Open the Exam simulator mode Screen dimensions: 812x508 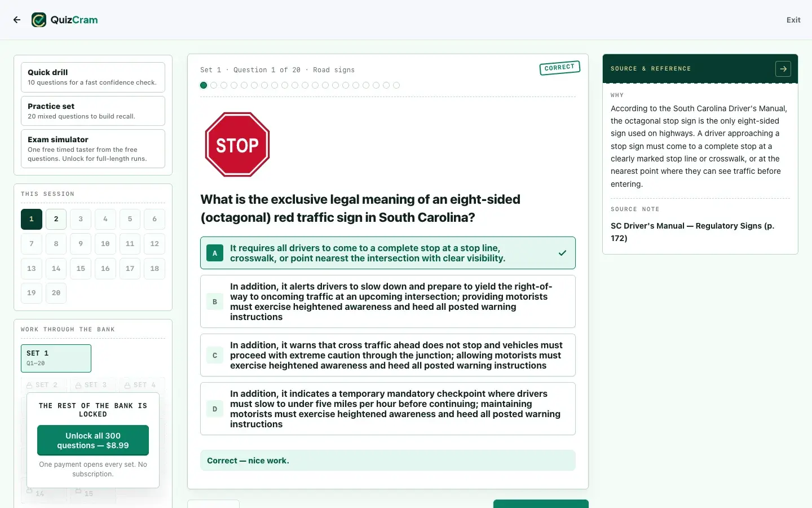coord(93,149)
